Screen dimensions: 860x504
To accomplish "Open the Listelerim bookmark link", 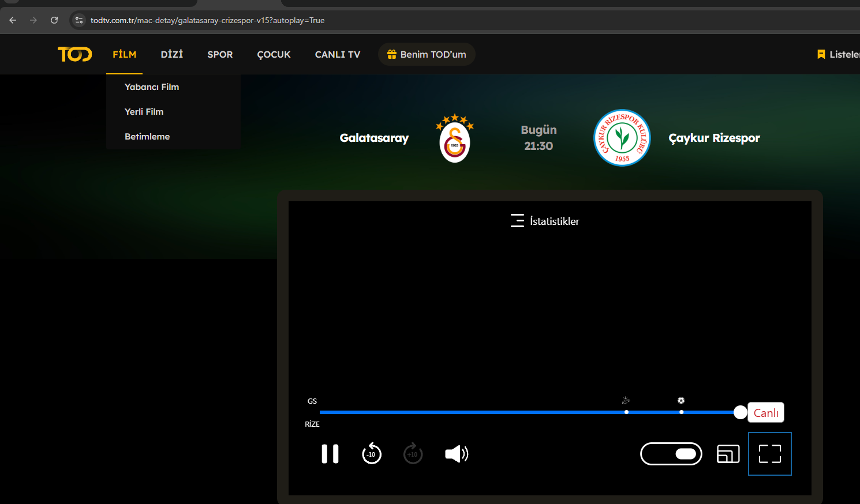I will [x=838, y=54].
